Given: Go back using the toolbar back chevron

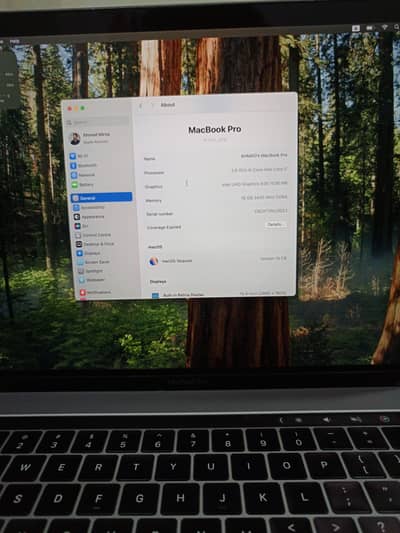Looking at the screenshot, I should (141, 106).
